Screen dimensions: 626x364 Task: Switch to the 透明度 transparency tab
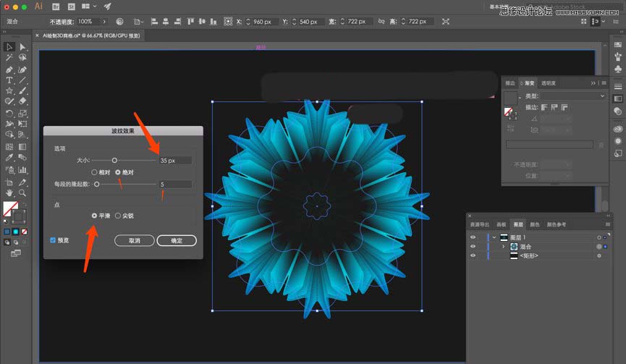[549, 83]
